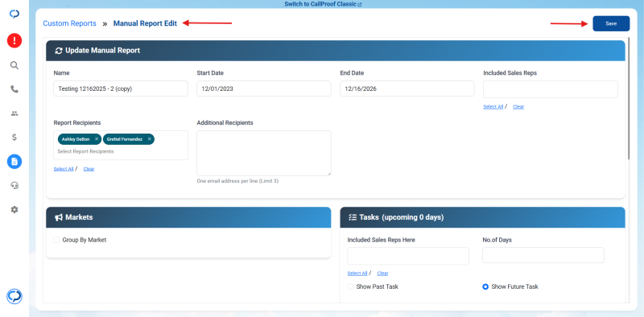Open the Included Sales Reps Here dropdown
This screenshot has height=317, width=644.
tap(408, 256)
